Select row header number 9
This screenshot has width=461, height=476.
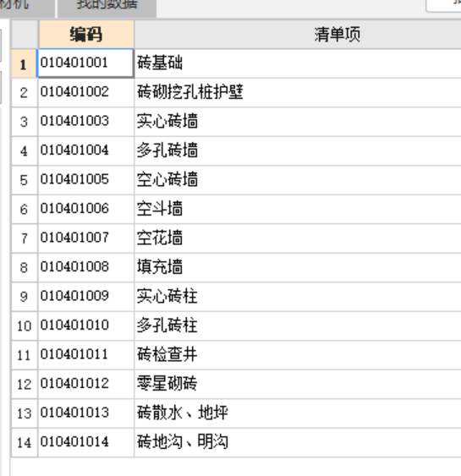[25, 296]
